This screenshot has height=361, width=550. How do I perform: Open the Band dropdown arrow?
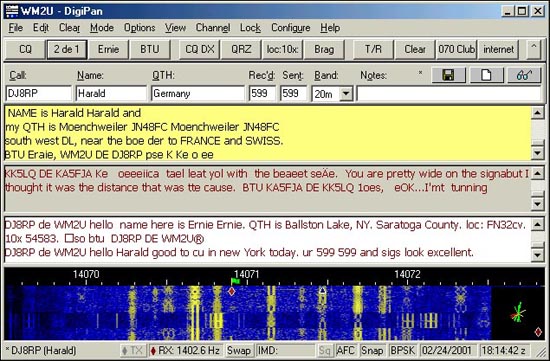click(x=346, y=94)
